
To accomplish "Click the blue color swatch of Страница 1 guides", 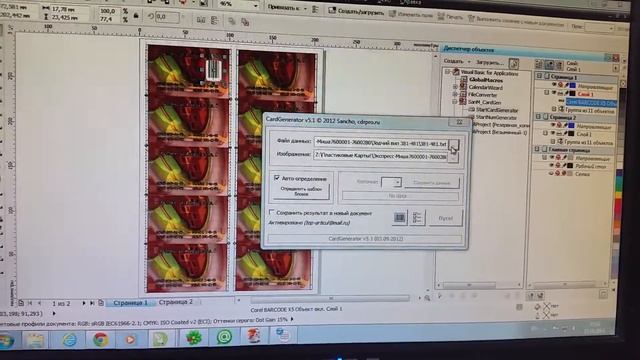I will (x=573, y=85).
